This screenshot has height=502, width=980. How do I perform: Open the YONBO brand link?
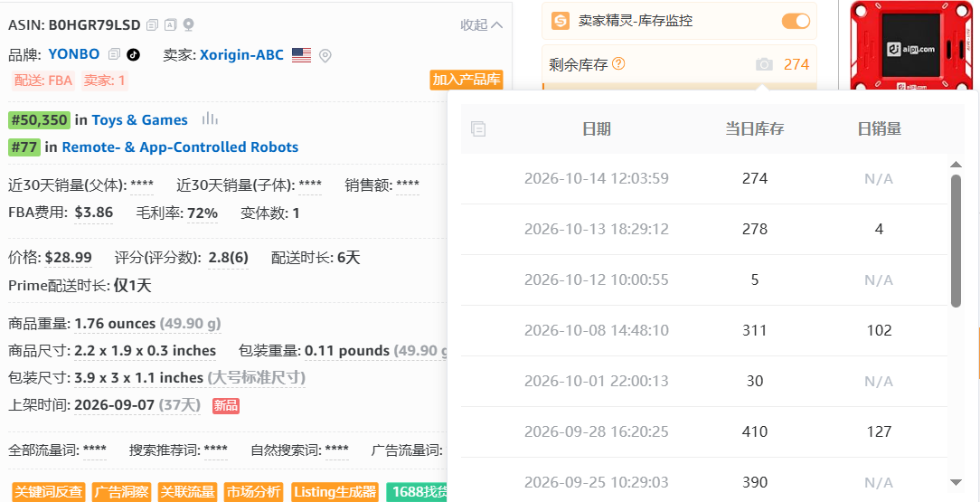pyautogui.click(x=74, y=54)
